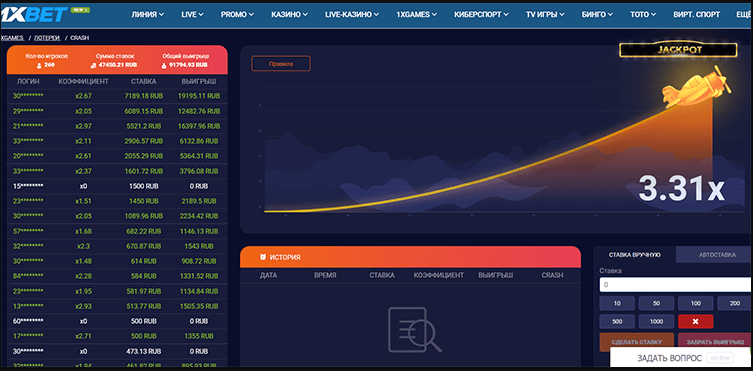753x371 pixels.
Task: Open the Задать вопрос chat widget
Action: 681,358
